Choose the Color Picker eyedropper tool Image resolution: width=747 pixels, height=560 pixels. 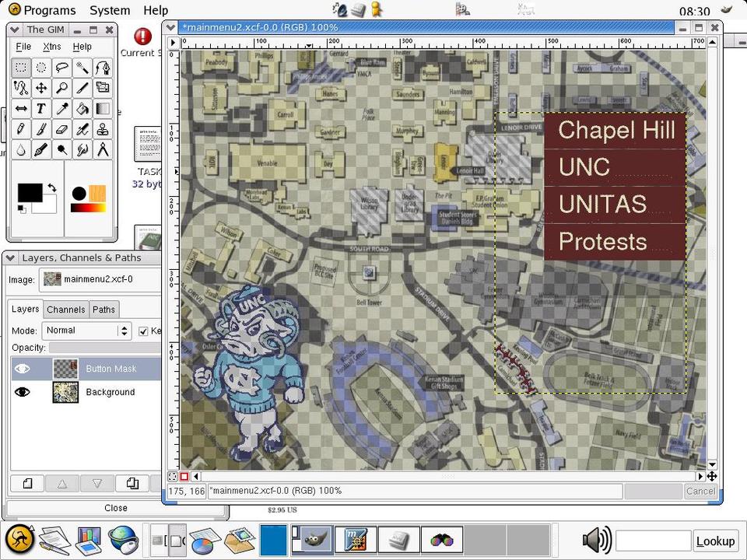coord(61,109)
